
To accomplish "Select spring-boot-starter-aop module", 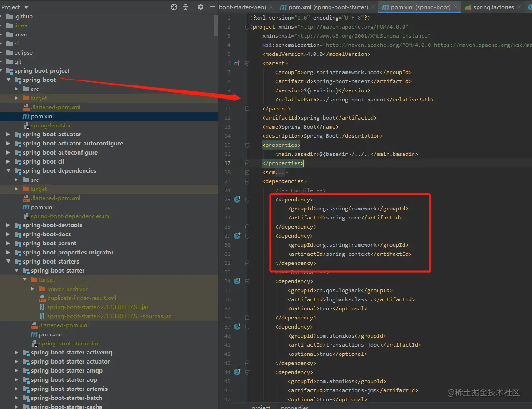I will point(64,380).
